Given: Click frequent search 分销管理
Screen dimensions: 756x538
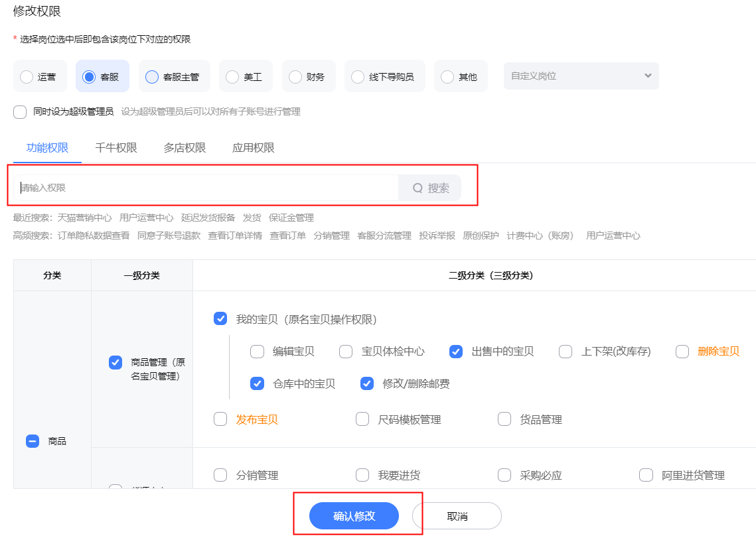Looking at the screenshot, I should 332,235.
